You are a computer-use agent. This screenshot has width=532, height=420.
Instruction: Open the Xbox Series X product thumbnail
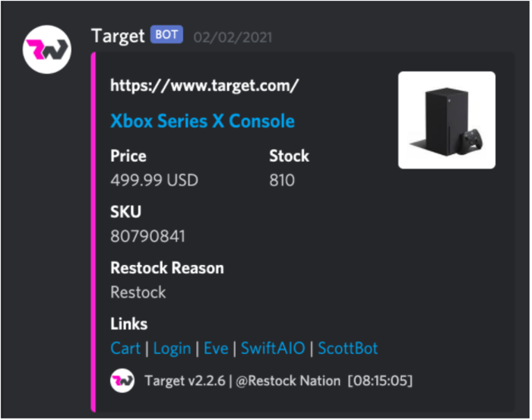[447, 120]
